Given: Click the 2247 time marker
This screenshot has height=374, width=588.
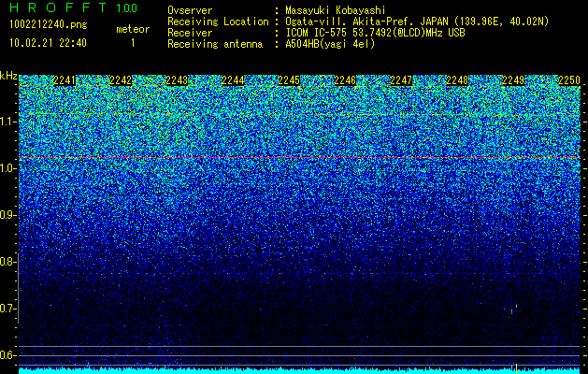Looking at the screenshot, I should [x=401, y=80].
